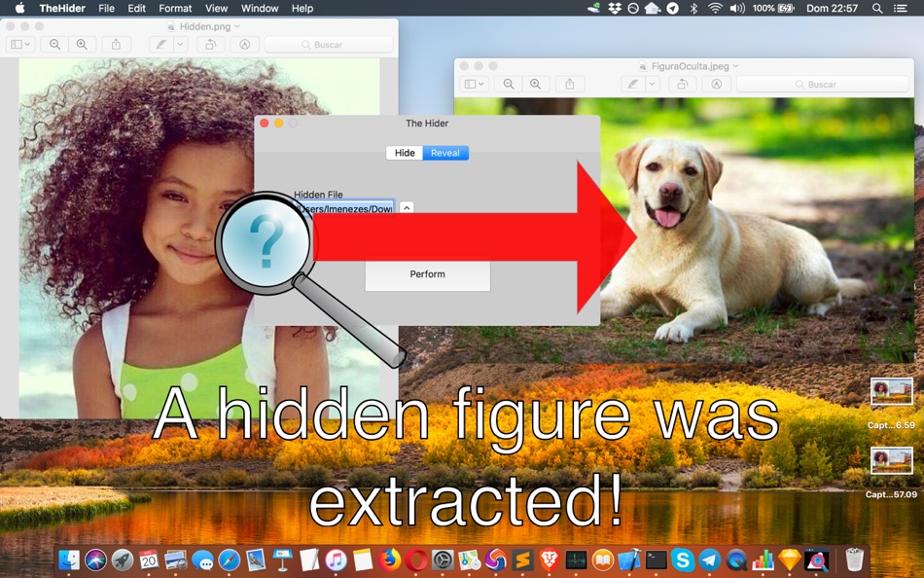Select the Capt...57.09 desktop screenshot thumbnail
Viewport: 924px width, 578px height.
tap(891, 461)
